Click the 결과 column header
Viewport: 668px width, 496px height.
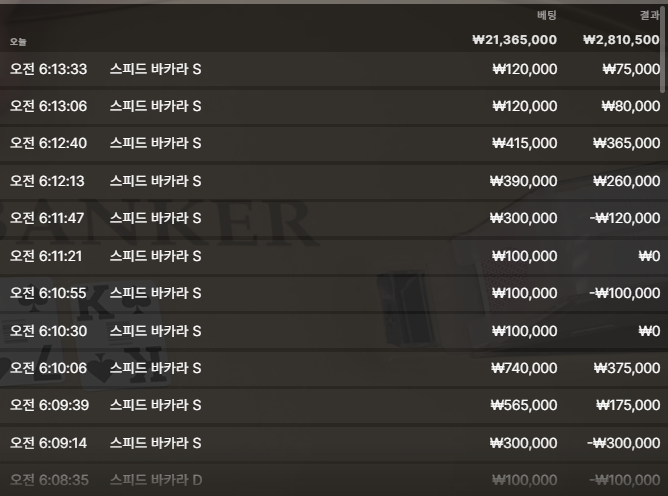649,15
